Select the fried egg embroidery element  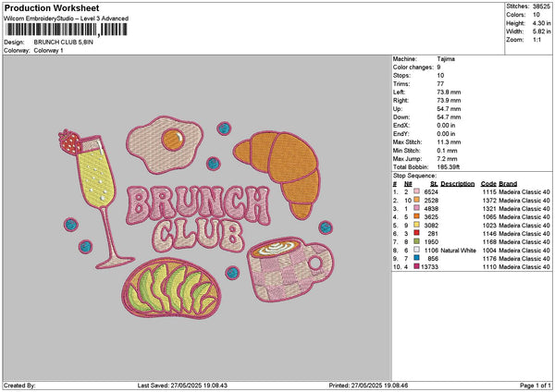pyautogui.click(x=165, y=144)
